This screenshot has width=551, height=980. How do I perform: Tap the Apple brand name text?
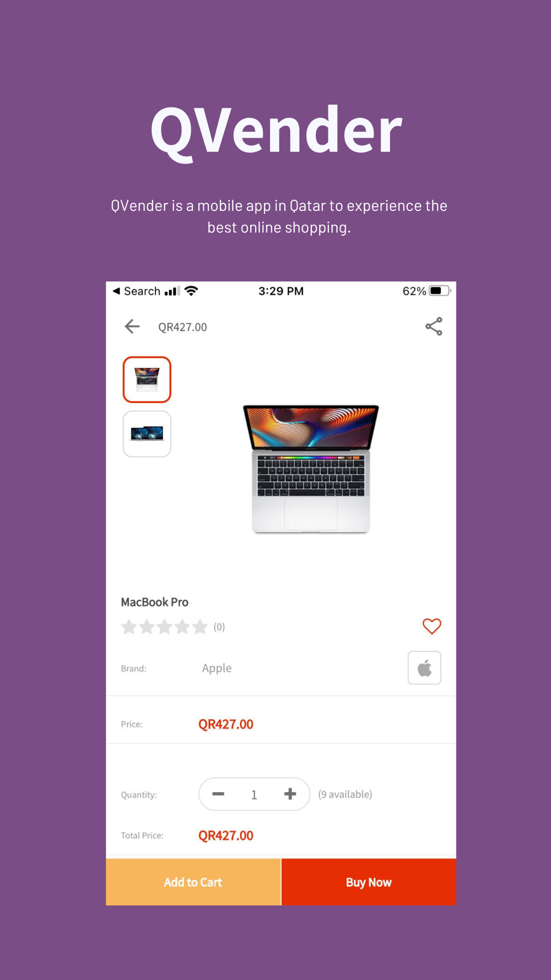point(217,668)
